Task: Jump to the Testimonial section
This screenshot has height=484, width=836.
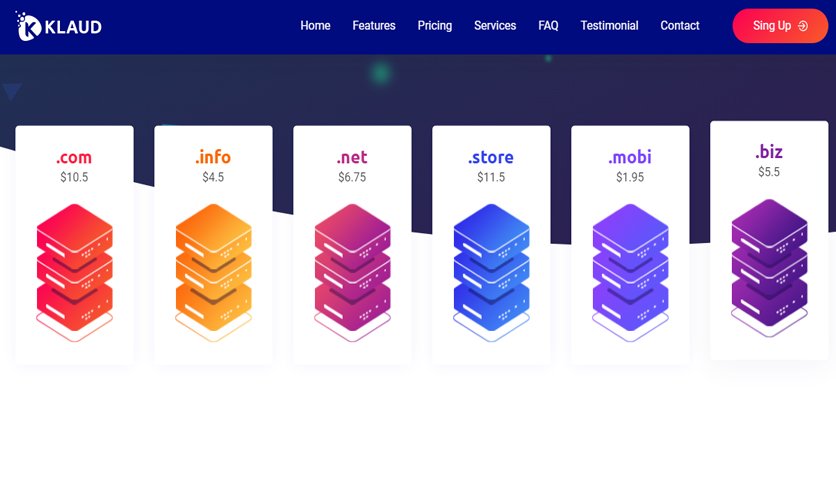Action: (609, 26)
